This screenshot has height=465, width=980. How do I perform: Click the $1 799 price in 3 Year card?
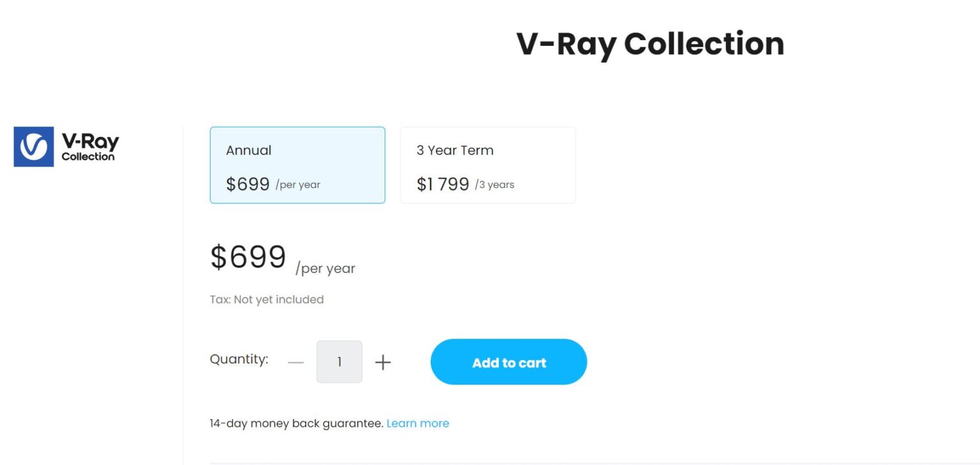point(443,184)
